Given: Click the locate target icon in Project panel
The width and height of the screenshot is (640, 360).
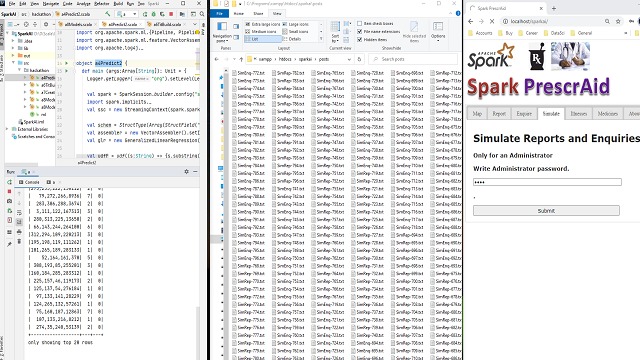Looking at the screenshot, I should pyautogui.click(x=26, y=24).
